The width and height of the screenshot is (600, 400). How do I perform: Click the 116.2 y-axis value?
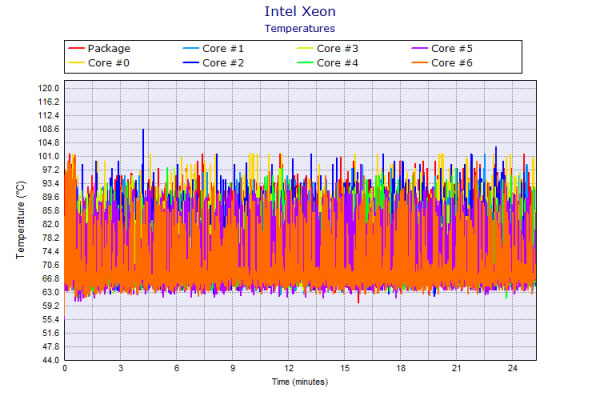pos(49,102)
